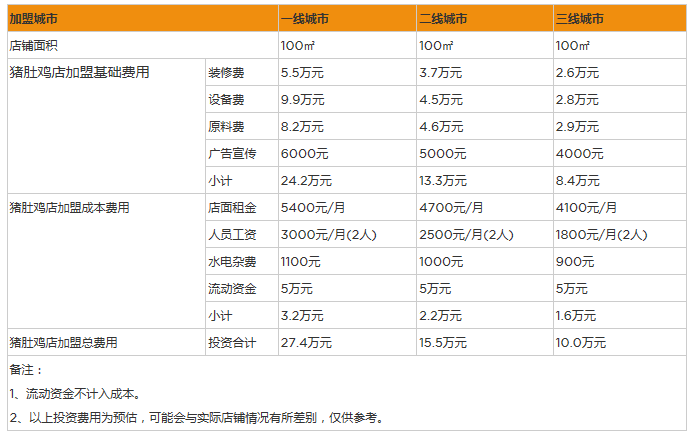Screen dimensions: 694x445
Task: Click the 人员工资 label cell
Action: (x=232, y=235)
